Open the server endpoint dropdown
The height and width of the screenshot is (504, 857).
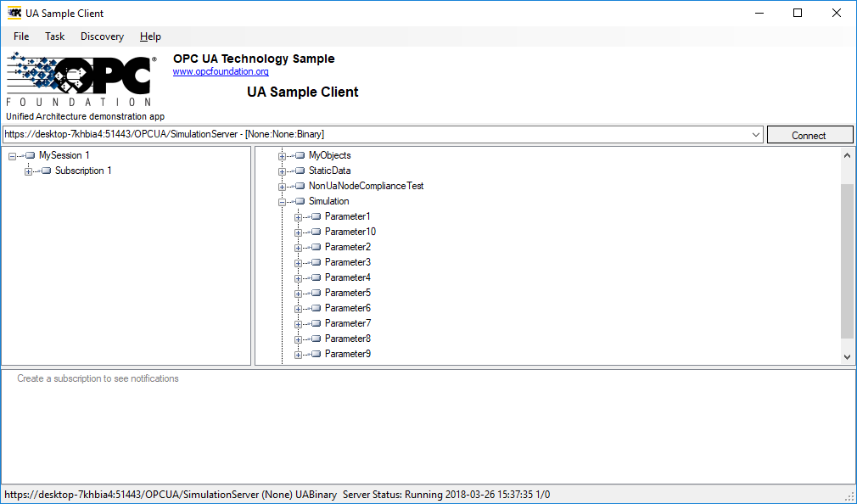tap(756, 134)
